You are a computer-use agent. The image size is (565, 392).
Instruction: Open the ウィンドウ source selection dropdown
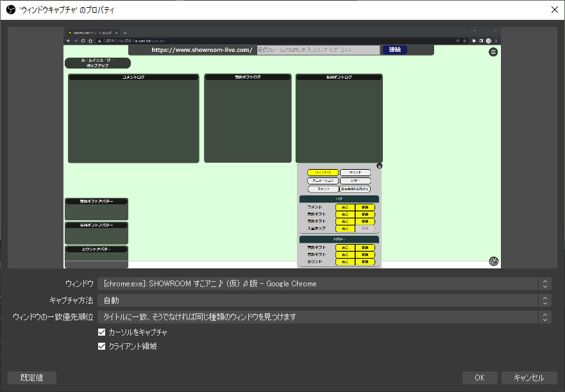[325, 284]
